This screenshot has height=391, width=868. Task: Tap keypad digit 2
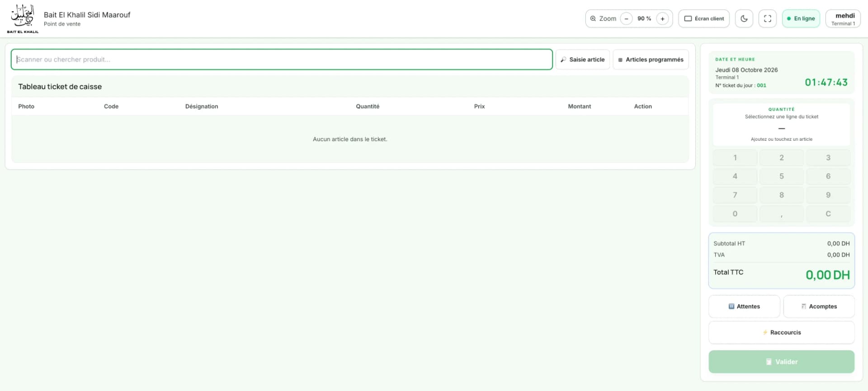(782, 157)
